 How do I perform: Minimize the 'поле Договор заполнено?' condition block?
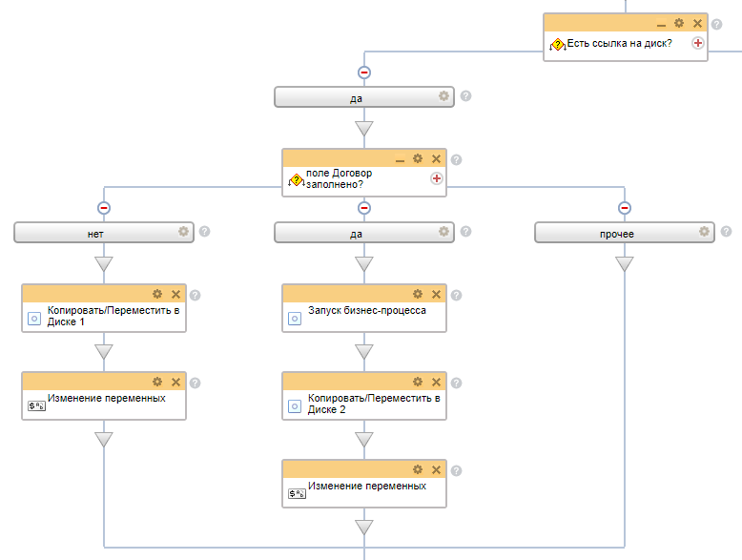pyautogui.click(x=400, y=159)
